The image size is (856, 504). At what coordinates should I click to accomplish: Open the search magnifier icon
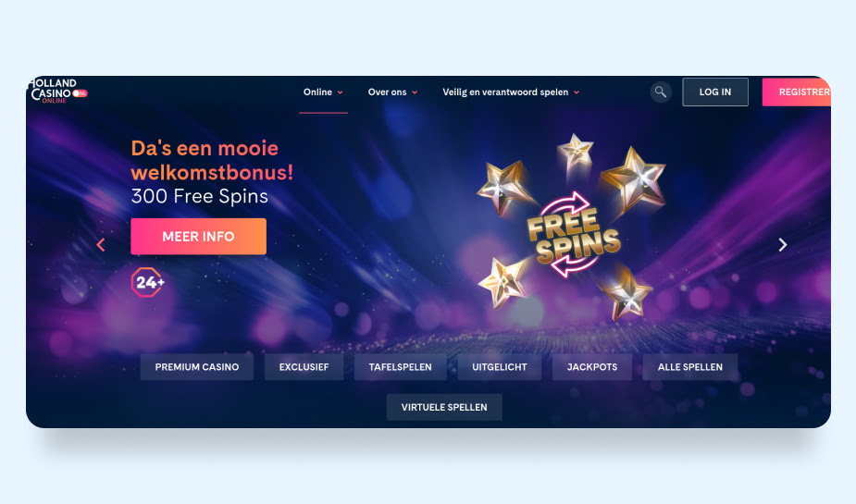[x=661, y=92]
